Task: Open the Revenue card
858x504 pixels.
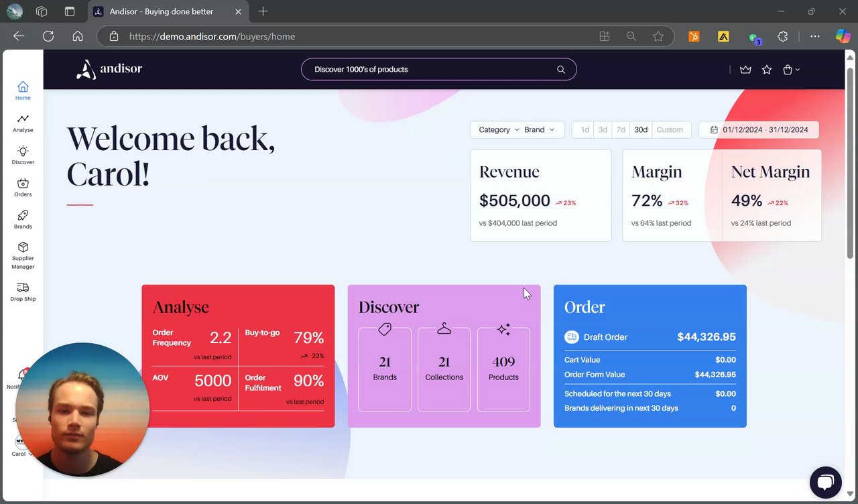Action: click(541, 195)
